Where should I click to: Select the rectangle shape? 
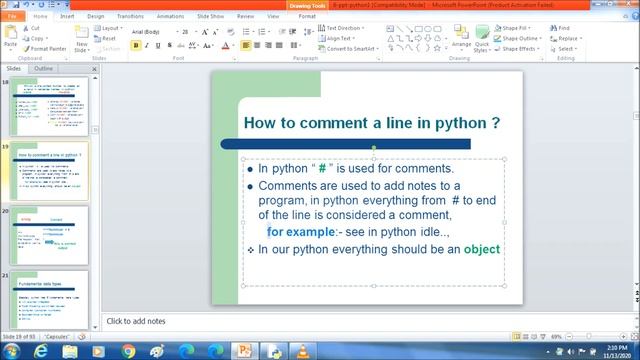pos(418,29)
